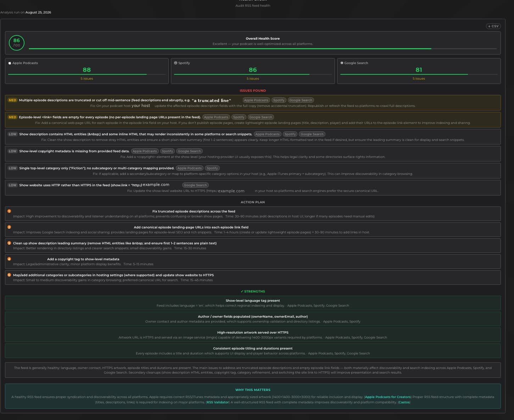
Task: Click the Apple Podcasts score progress bar
Action: click(87, 74)
